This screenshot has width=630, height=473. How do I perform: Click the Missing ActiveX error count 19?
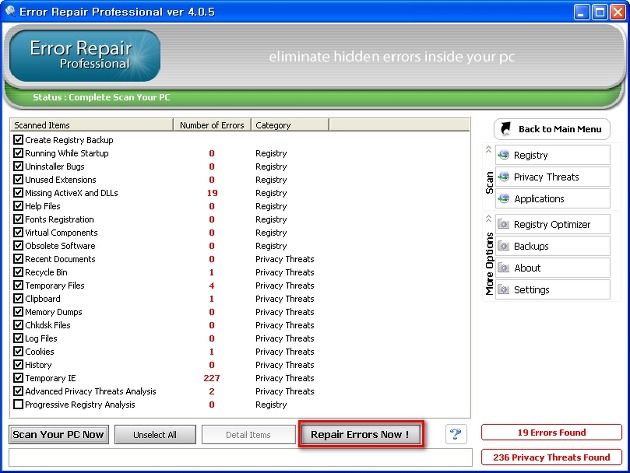(212, 193)
